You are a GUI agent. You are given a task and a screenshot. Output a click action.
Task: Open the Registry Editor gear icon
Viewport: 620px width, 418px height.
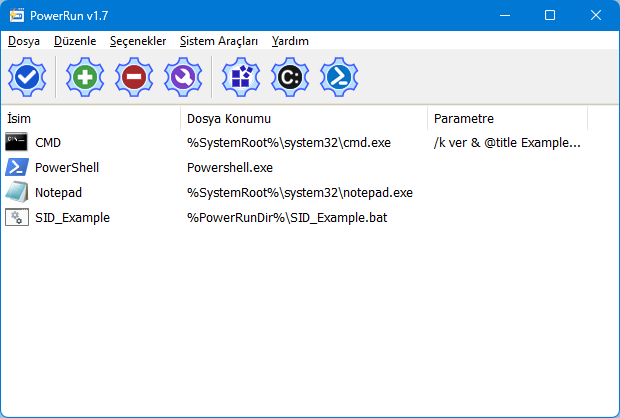coord(241,77)
